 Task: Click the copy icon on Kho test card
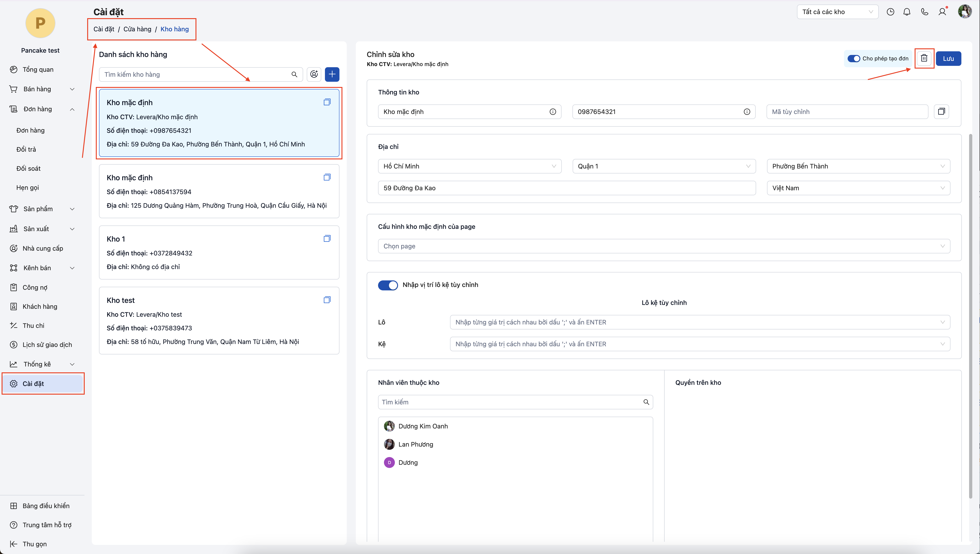point(327,300)
